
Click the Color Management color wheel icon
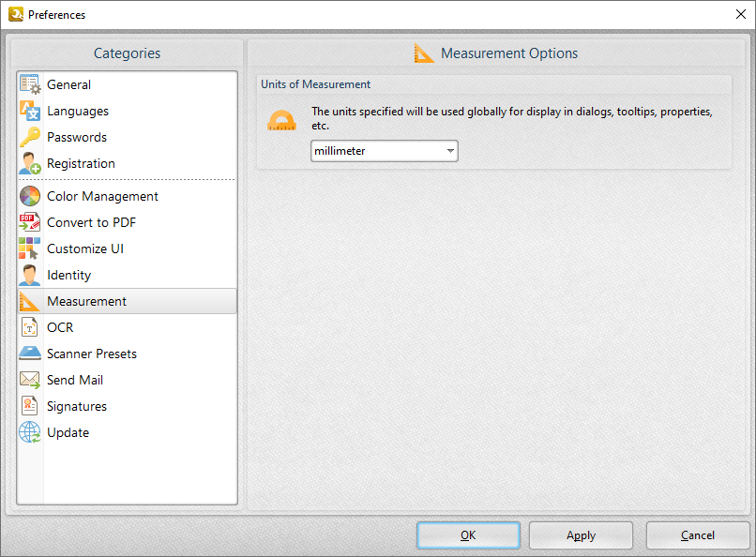pyautogui.click(x=29, y=196)
